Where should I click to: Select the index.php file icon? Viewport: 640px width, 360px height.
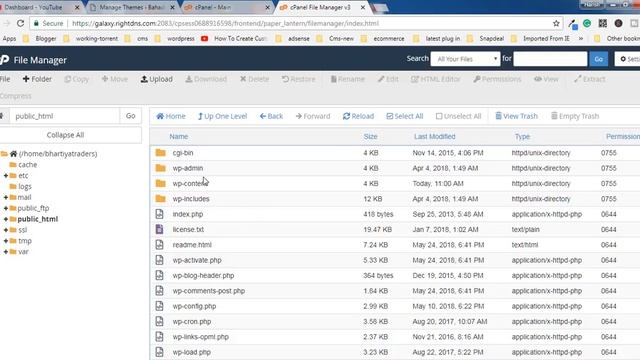click(x=160, y=214)
